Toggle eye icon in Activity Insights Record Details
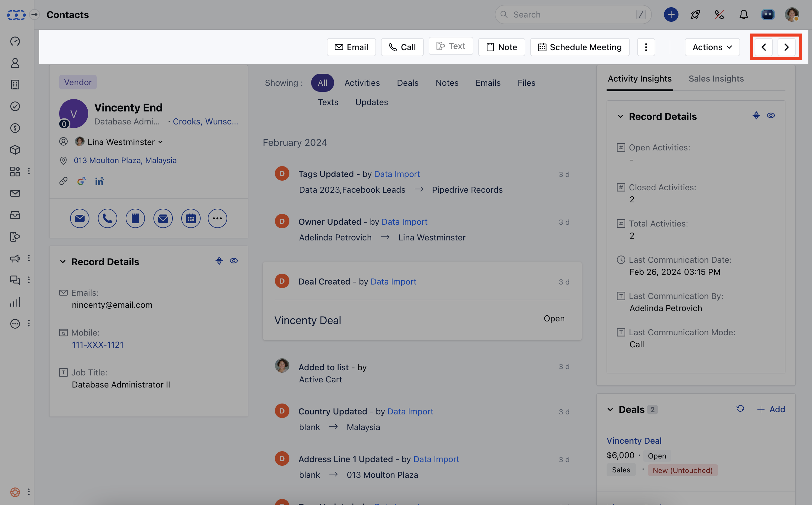The width and height of the screenshot is (812, 505). pyautogui.click(x=771, y=116)
